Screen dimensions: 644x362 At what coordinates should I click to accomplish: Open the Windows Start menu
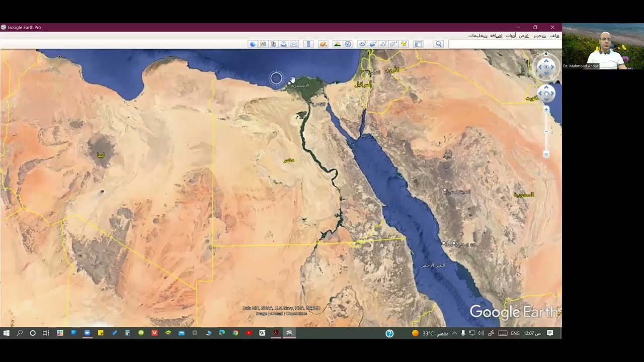coord(6,333)
